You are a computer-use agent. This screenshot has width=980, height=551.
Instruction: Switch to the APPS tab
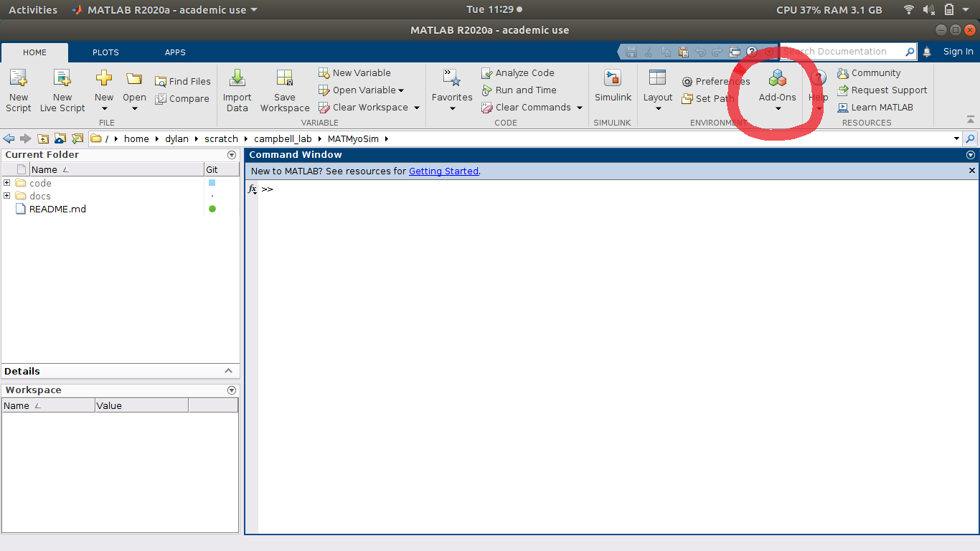click(x=175, y=52)
